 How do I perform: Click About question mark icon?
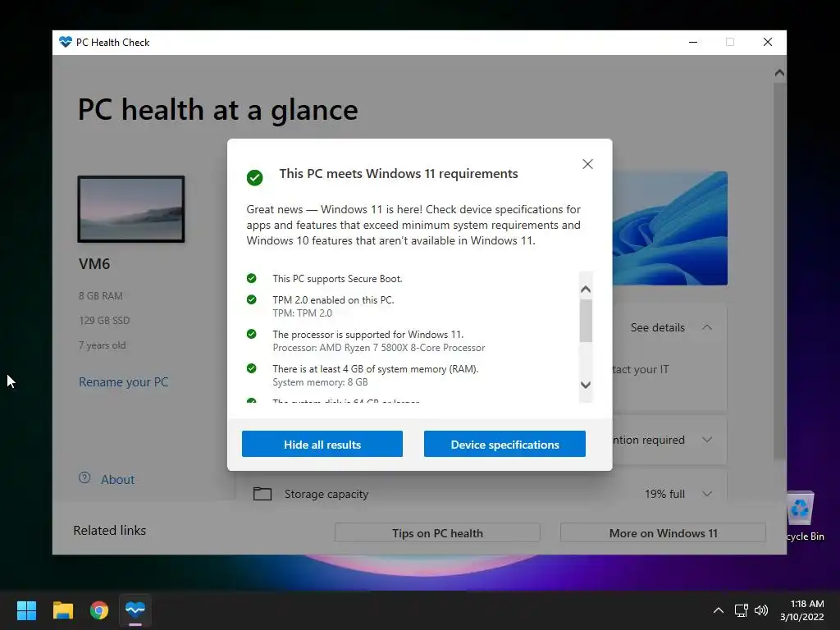pos(84,477)
